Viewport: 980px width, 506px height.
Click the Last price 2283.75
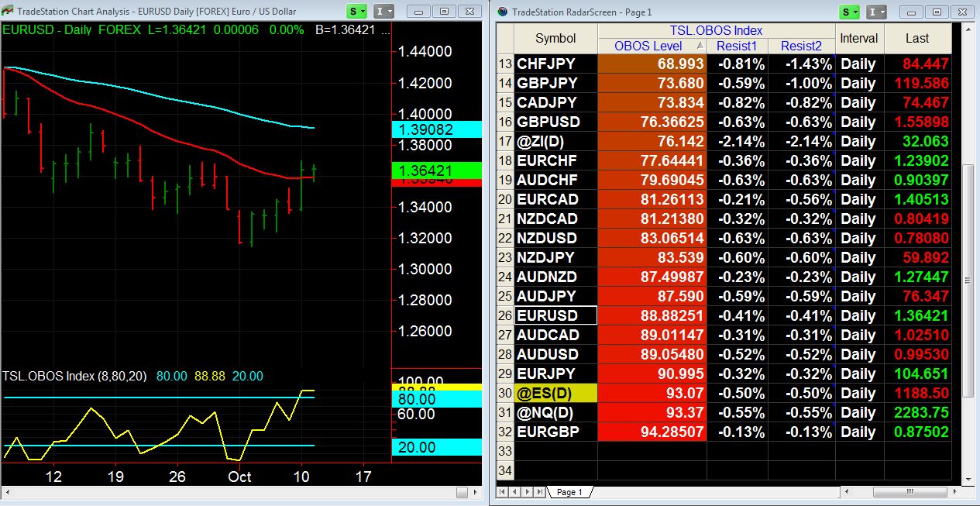tap(917, 412)
